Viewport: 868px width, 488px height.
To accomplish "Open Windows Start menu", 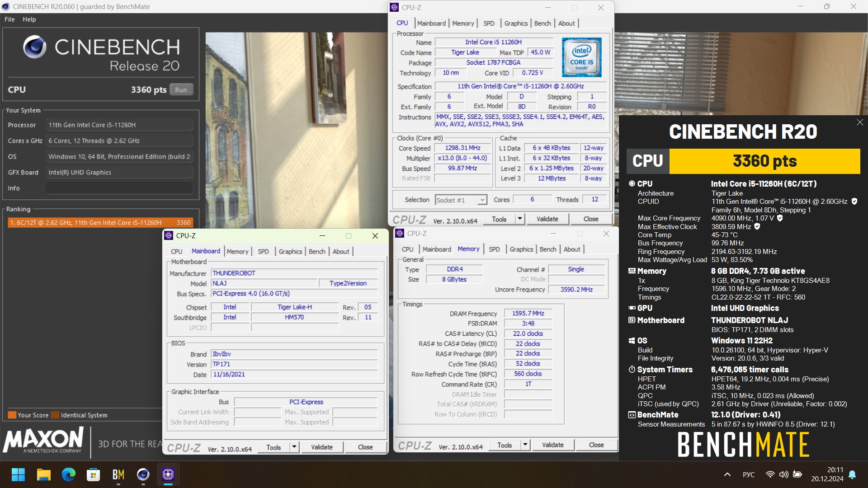I will pos(19,474).
